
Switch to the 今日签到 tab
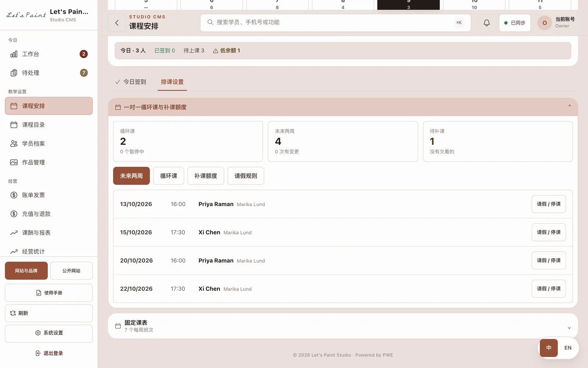pyautogui.click(x=130, y=82)
